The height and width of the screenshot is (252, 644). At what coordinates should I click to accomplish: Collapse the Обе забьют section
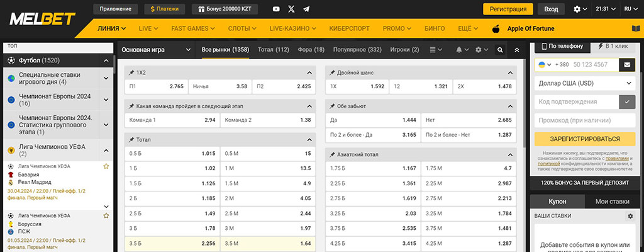click(x=510, y=106)
